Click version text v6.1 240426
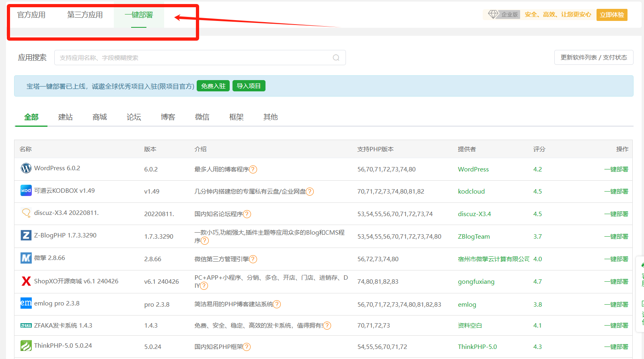644x359 pixels. pos(161,282)
